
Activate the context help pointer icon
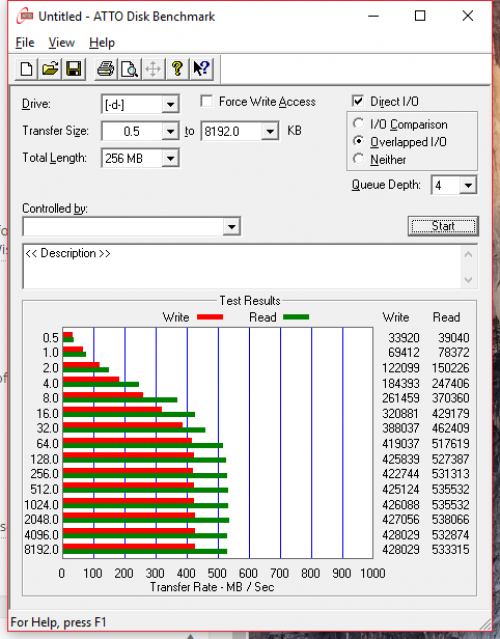point(202,69)
